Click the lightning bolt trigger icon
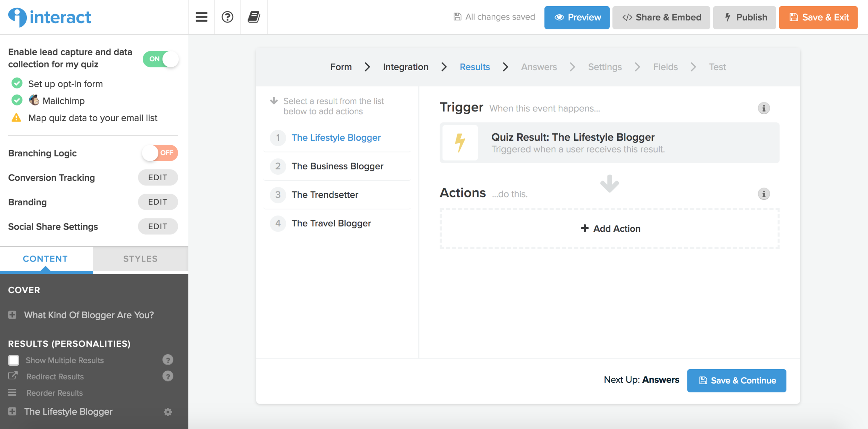Viewport: 868px width, 429px height. 460,143
